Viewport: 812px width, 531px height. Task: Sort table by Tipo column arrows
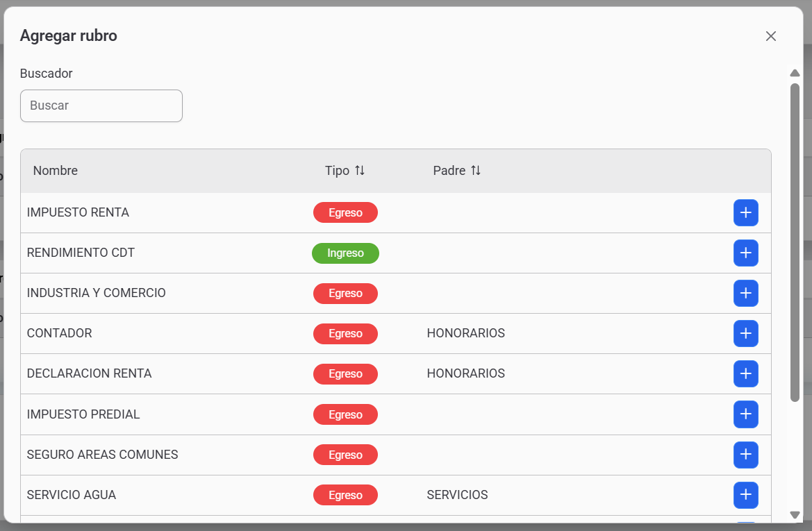click(360, 171)
